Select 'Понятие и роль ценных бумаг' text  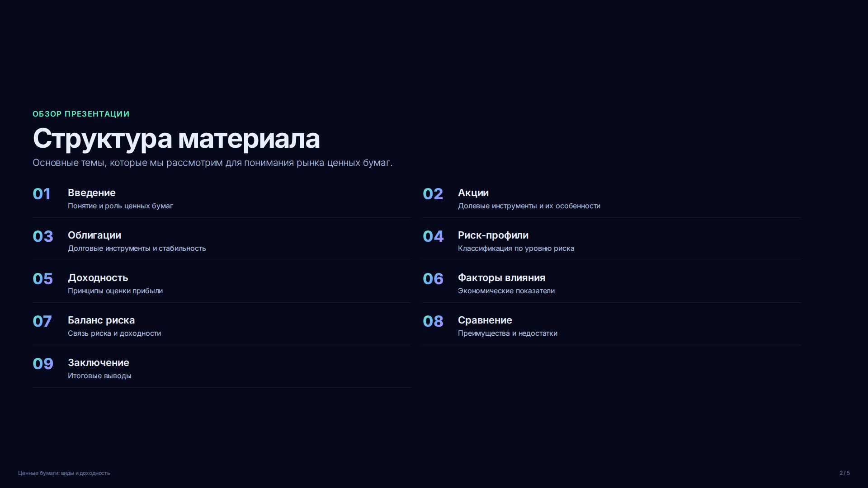[120, 206]
